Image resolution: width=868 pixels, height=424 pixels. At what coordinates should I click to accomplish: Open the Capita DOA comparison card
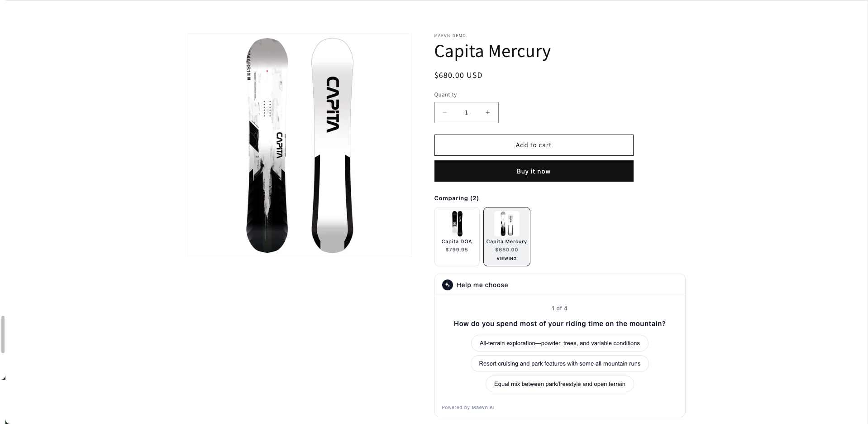tap(457, 236)
